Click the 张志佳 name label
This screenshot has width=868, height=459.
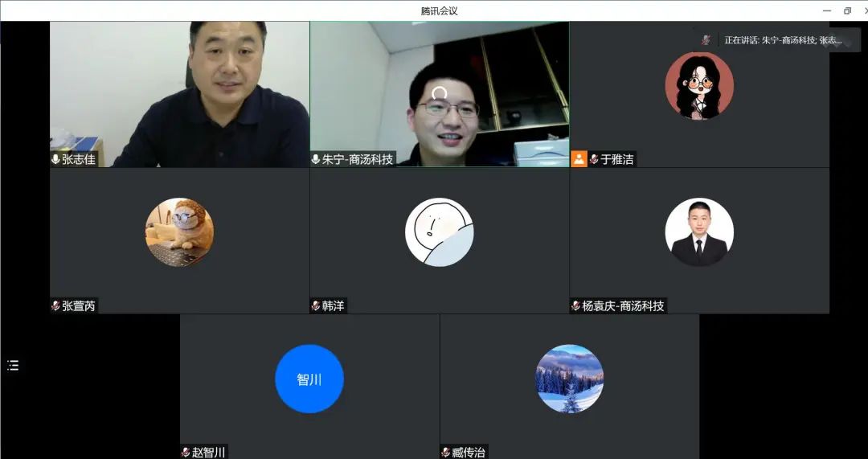click(79, 159)
